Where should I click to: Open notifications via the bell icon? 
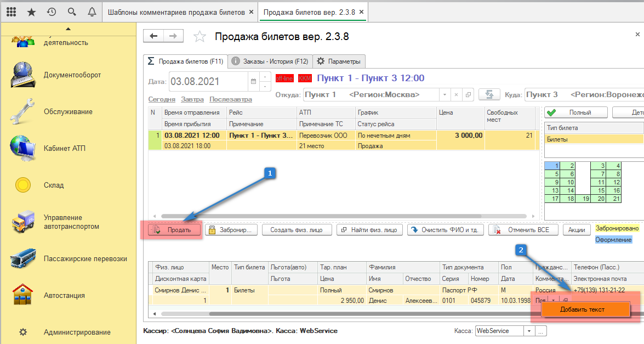pos(92,12)
